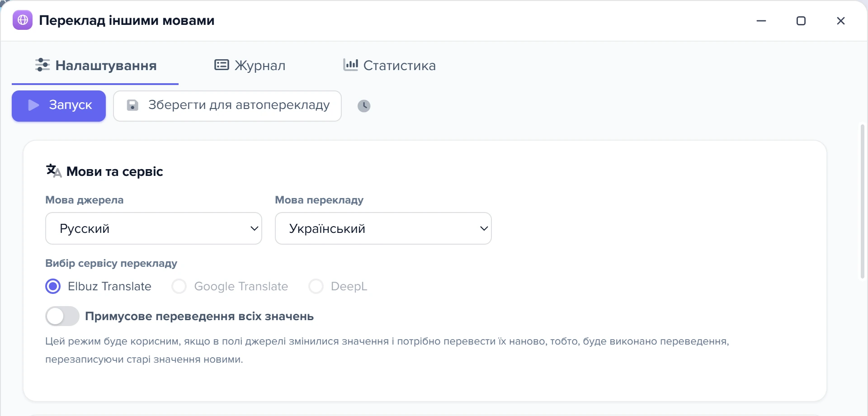Switch to the Журнал tab
The height and width of the screenshot is (416, 868).
(x=250, y=66)
